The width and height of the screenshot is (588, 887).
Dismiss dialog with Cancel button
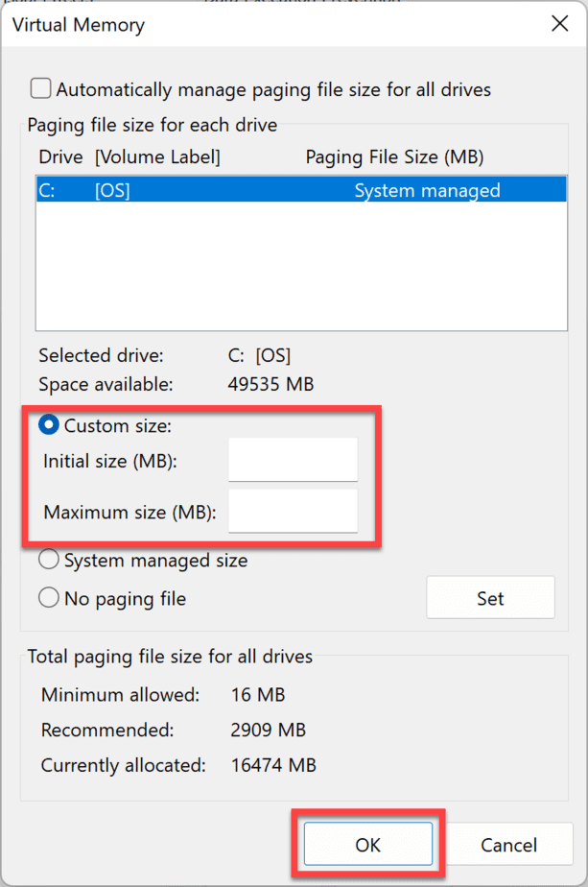[508, 844]
